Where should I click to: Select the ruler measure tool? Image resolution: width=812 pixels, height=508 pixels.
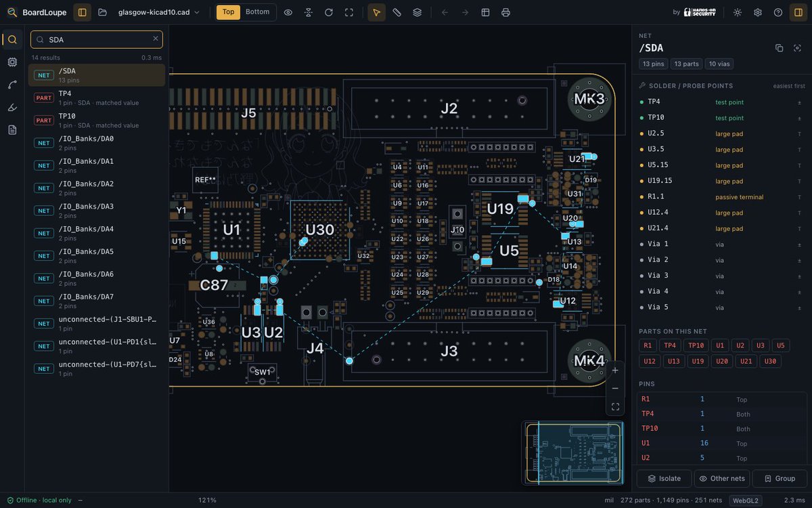(x=397, y=12)
